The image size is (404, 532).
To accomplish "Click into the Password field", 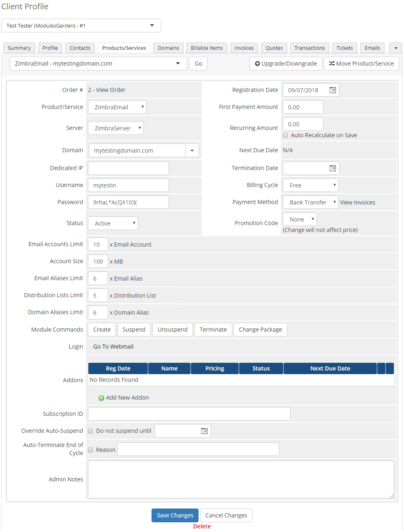I will [128, 202].
